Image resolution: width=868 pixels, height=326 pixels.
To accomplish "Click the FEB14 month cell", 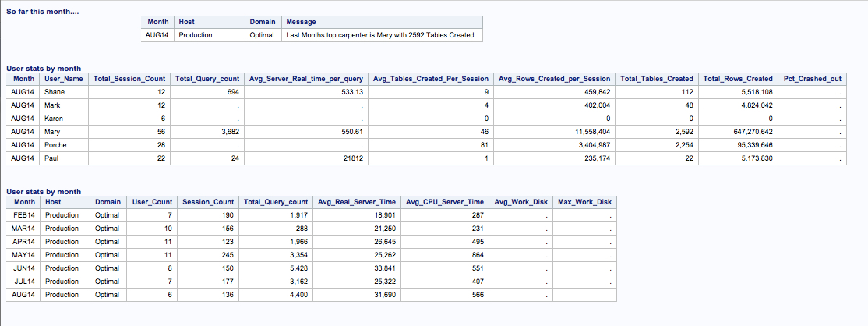I will [x=24, y=215].
